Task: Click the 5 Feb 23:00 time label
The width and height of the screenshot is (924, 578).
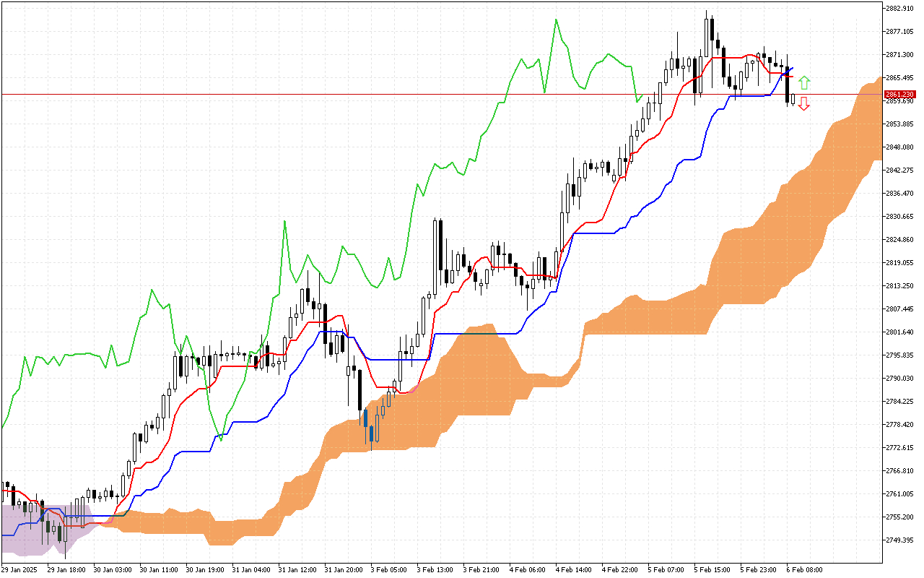Action: 757,569
